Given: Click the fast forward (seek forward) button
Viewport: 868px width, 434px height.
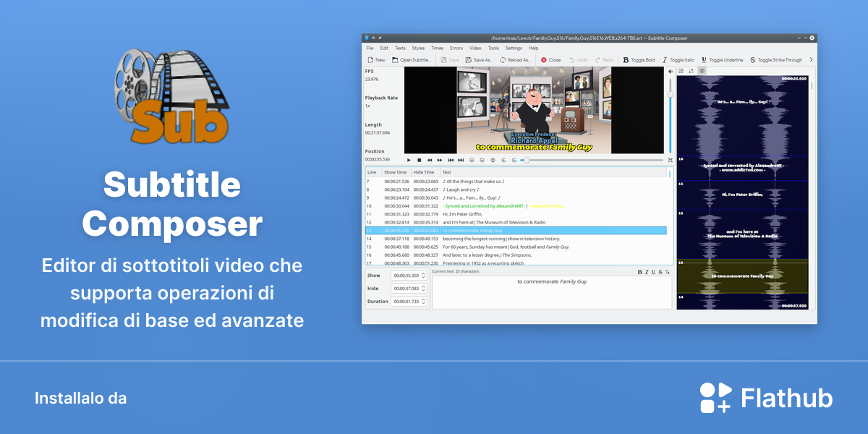Looking at the screenshot, I should [440, 160].
